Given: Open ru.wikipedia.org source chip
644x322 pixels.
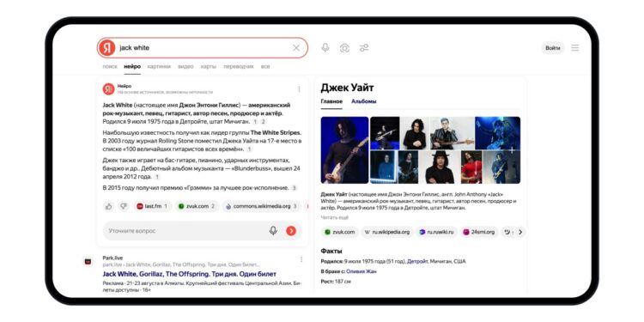Looking at the screenshot, I should tap(387, 232).
